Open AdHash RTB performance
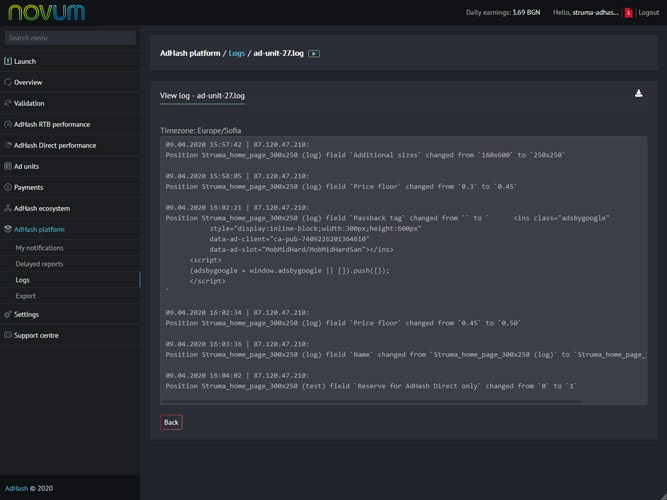 (70, 124)
